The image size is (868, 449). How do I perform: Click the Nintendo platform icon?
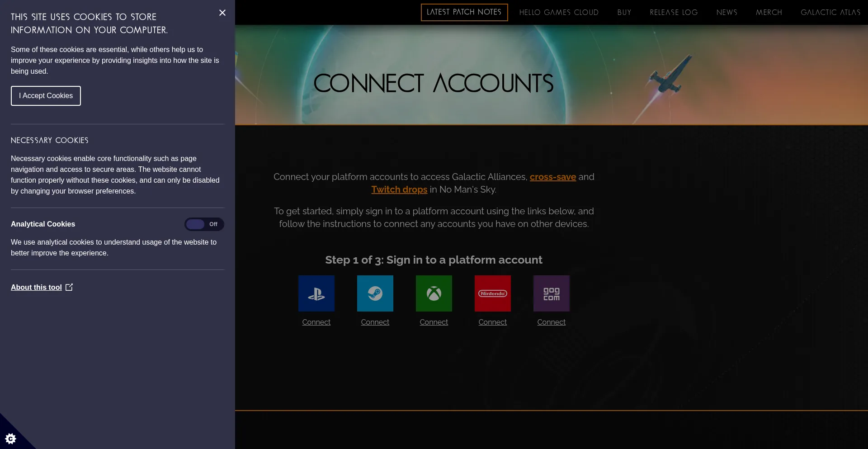493,293
